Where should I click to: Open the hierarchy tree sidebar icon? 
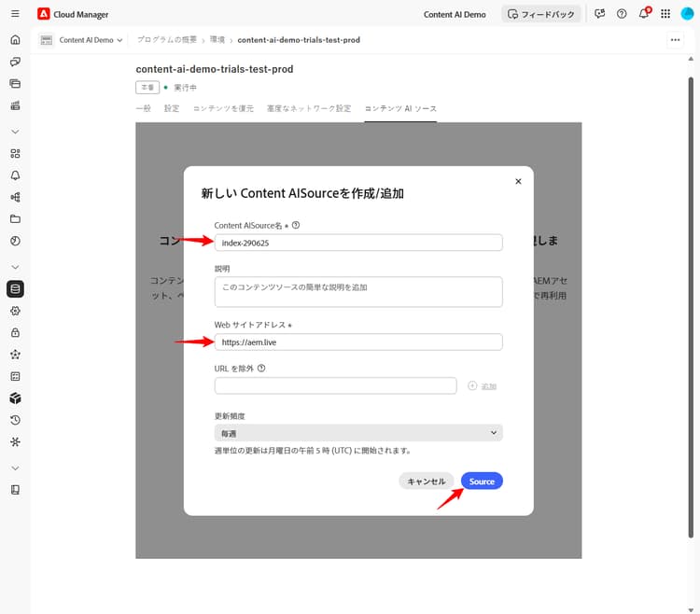pyautogui.click(x=15, y=197)
